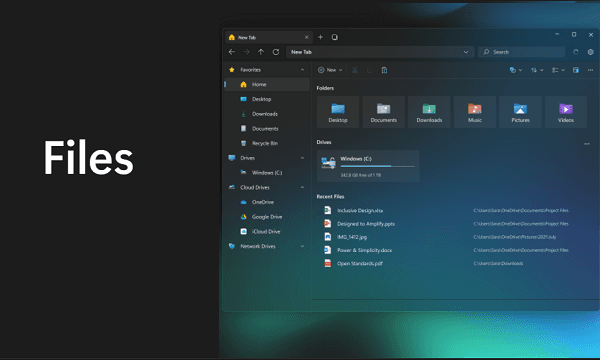The width and height of the screenshot is (600, 360).
Task: Open Documents in the sidebar
Action: tap(267, 129)
